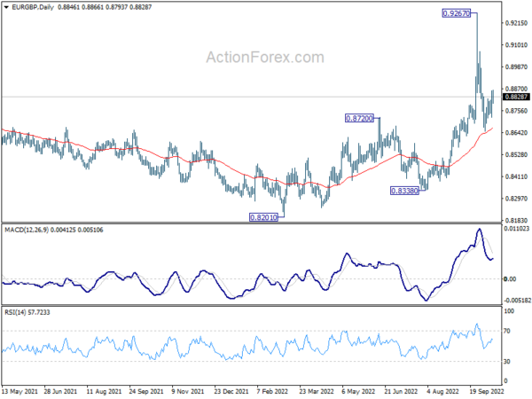Click the RSI 30 level on axis
The width and height of the screenshot is (532, 399).
pyautogui.click(x=505, y=362)
